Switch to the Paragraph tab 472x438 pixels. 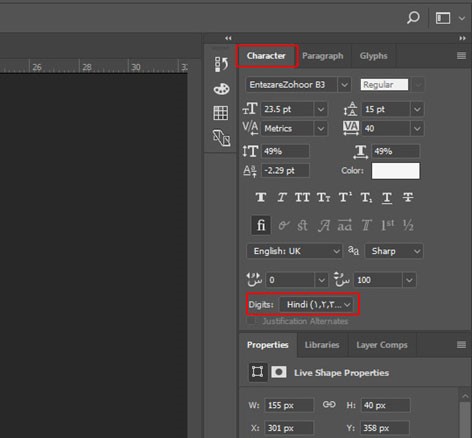[322, 56]
